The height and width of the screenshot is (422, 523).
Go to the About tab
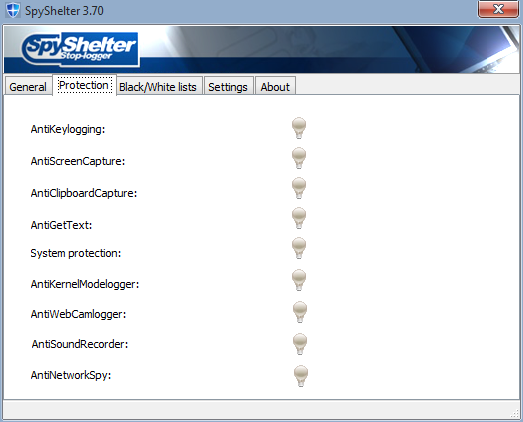coord(275,87)
